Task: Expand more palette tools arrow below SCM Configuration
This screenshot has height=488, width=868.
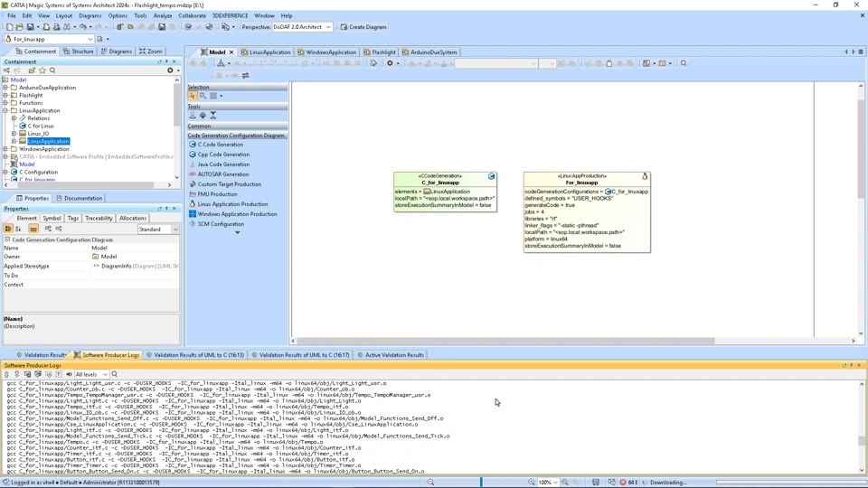Action: click(238, 232)
